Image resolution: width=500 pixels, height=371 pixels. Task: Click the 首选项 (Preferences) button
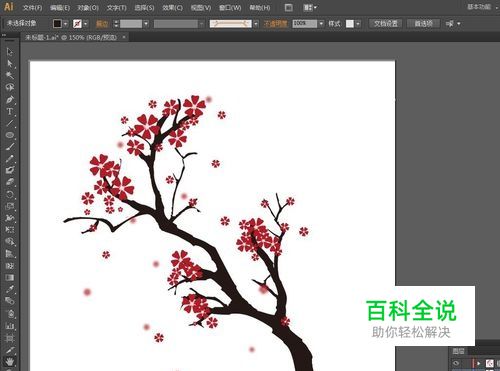[x=423, y=24]
